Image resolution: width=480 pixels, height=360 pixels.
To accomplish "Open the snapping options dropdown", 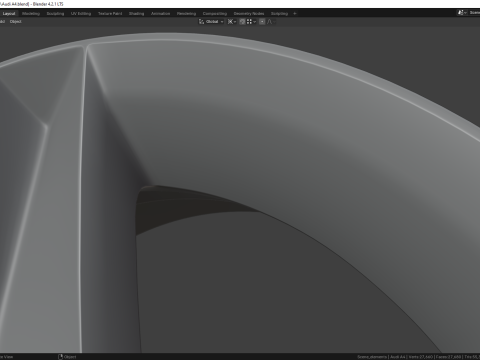I will point(251,22).
